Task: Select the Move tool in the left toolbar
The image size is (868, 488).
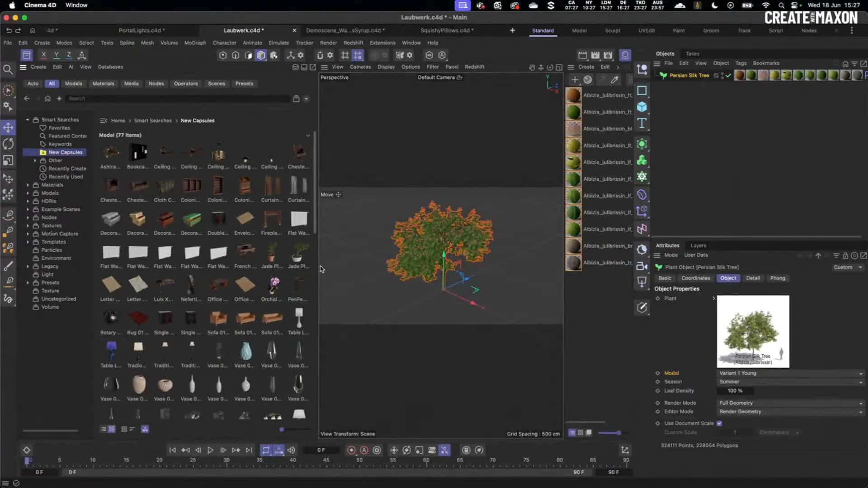Action: [8, 127]
